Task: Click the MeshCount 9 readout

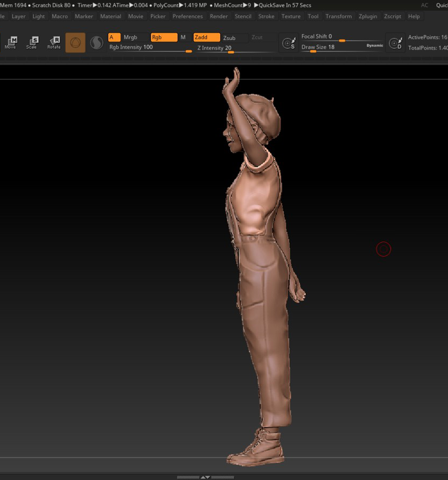Action: 232,5
